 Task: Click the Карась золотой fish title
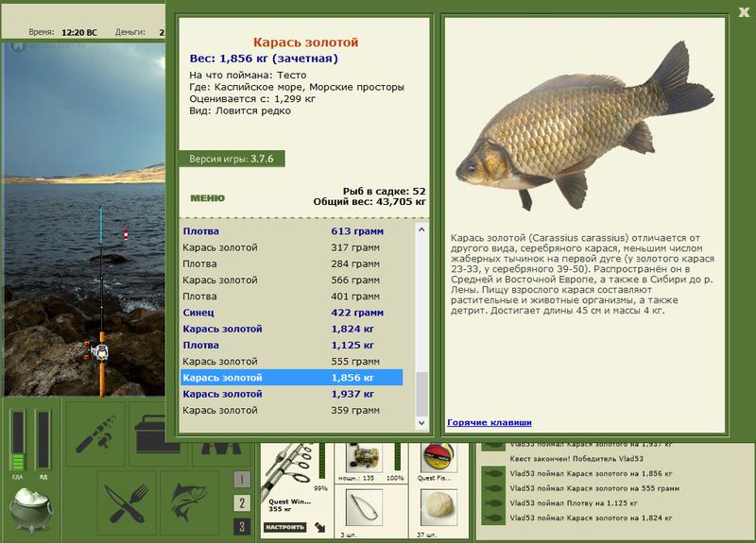click(305, 42)
